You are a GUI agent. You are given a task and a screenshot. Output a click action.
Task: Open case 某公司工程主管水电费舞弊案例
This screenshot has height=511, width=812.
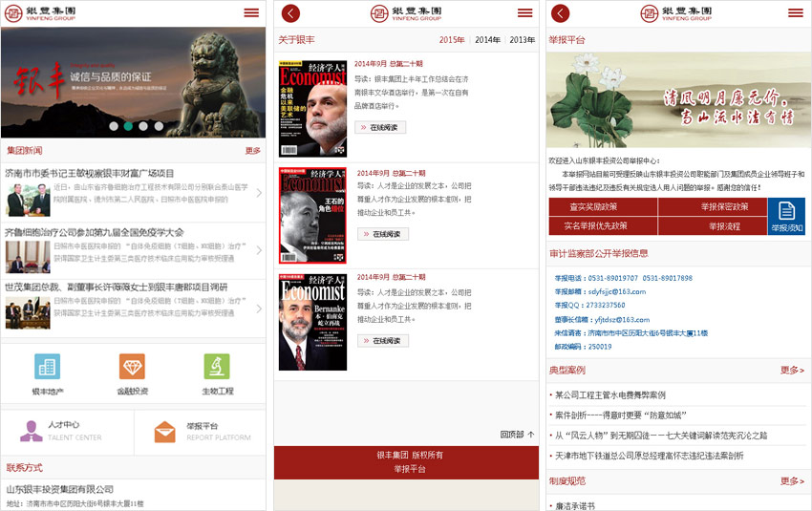(610, 395)
